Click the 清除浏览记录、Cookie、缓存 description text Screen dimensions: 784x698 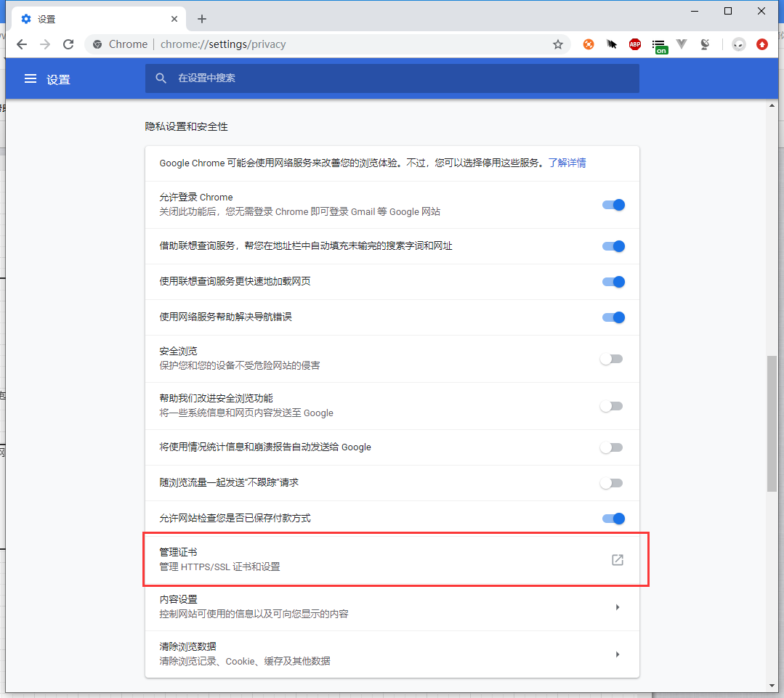(x=244, y=662)
